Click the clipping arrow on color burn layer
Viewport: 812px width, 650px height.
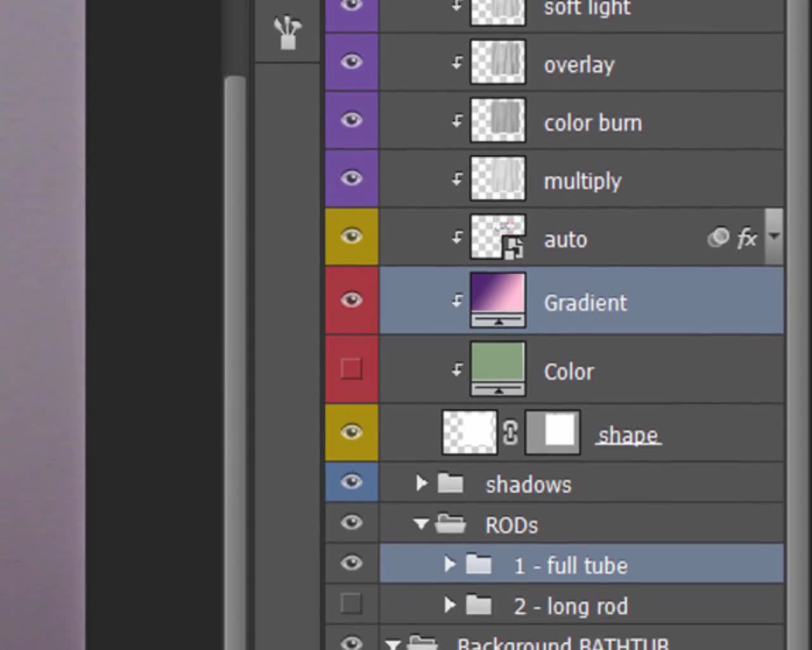click(457, 121)
